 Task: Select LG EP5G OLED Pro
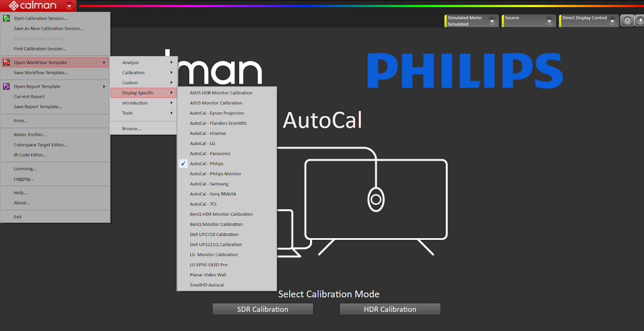click(x=227, y=265)
